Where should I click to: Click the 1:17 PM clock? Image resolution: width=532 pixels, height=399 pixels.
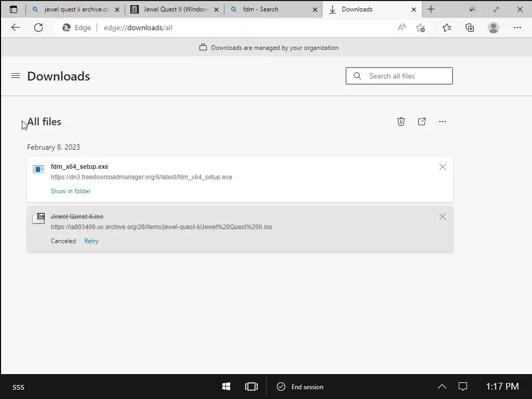tap(502, 387)
